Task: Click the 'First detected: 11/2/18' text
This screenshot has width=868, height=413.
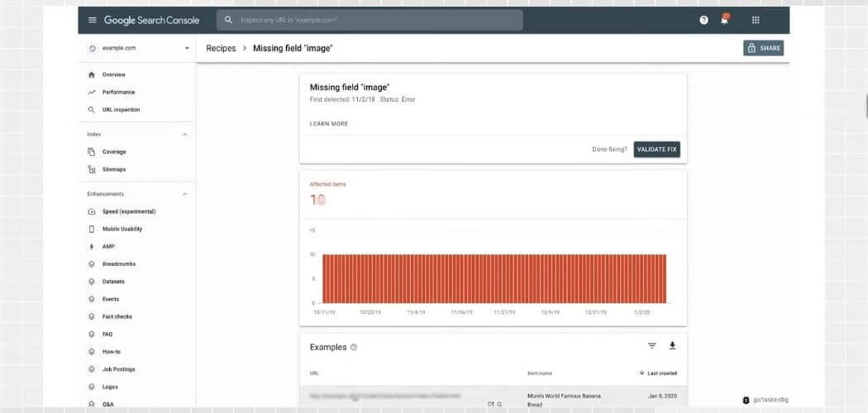Action: (x=343, y=99)
